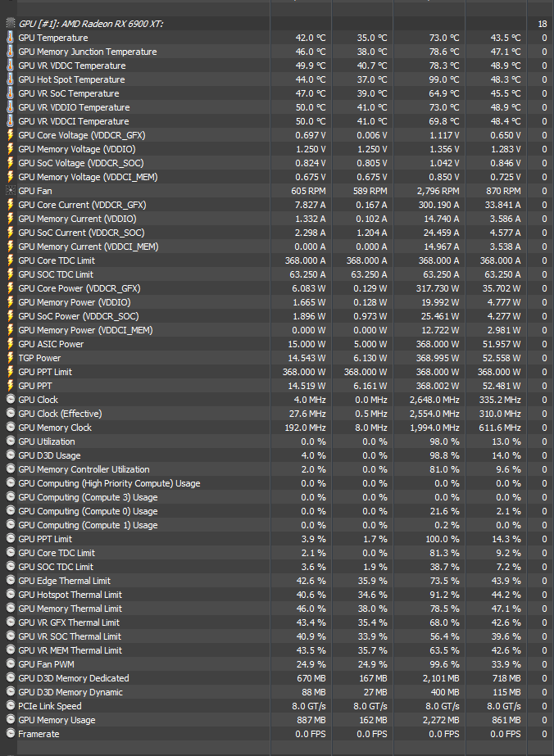Click clock icon beside GPU Memory Clock
Viewport: 554px width, 756px height.
pos(11,427)
